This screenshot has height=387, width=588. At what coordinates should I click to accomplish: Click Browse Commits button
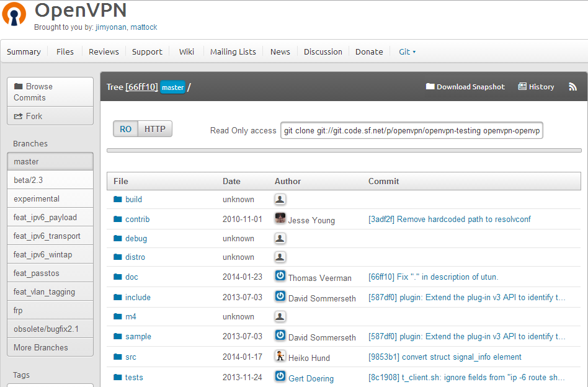click(x=50, y=92)
